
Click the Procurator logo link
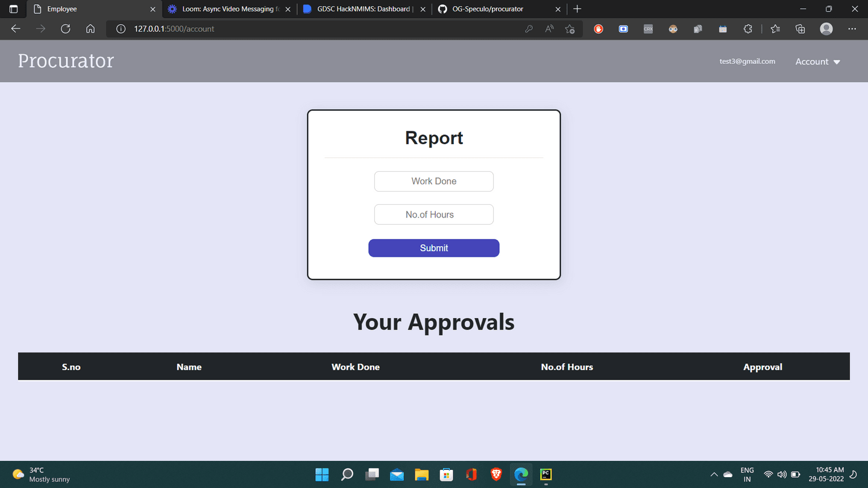point(66,61)
